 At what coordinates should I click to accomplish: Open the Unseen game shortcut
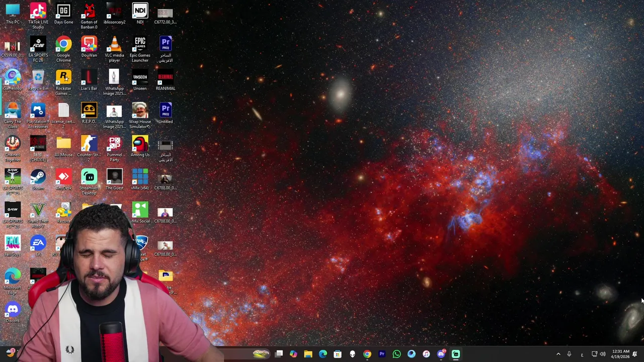pyautogui.click(x=140, y=80)
